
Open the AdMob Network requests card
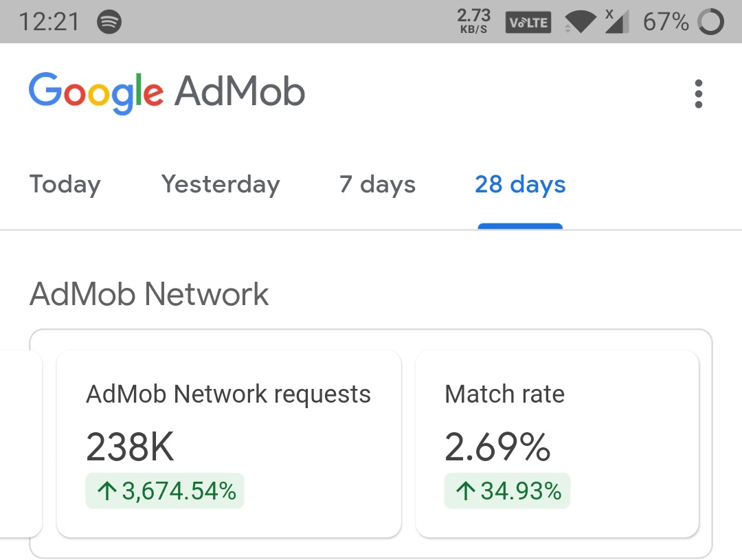click(x=228, y=443)
